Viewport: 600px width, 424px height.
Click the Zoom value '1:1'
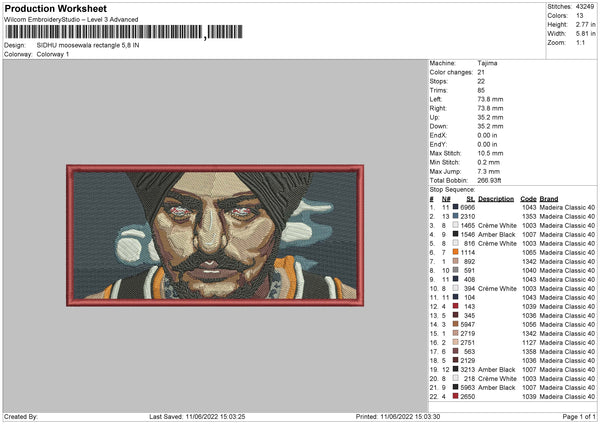(580, 42)
